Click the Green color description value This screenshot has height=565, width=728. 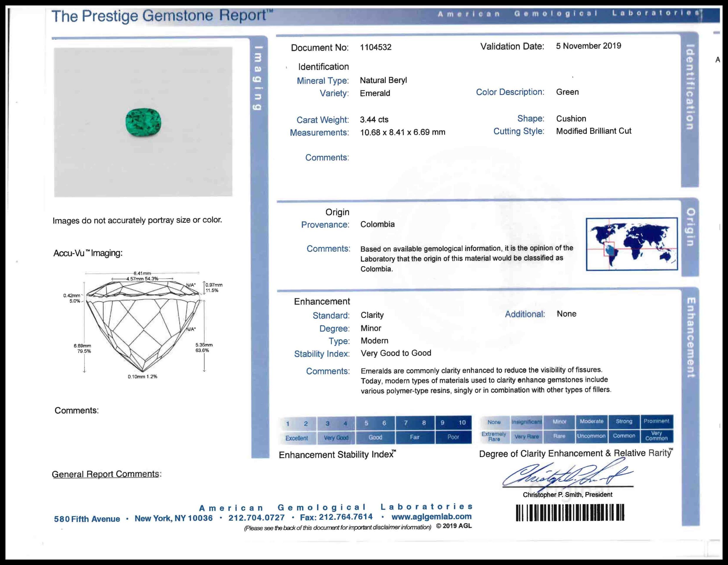(x=567, y=92)
